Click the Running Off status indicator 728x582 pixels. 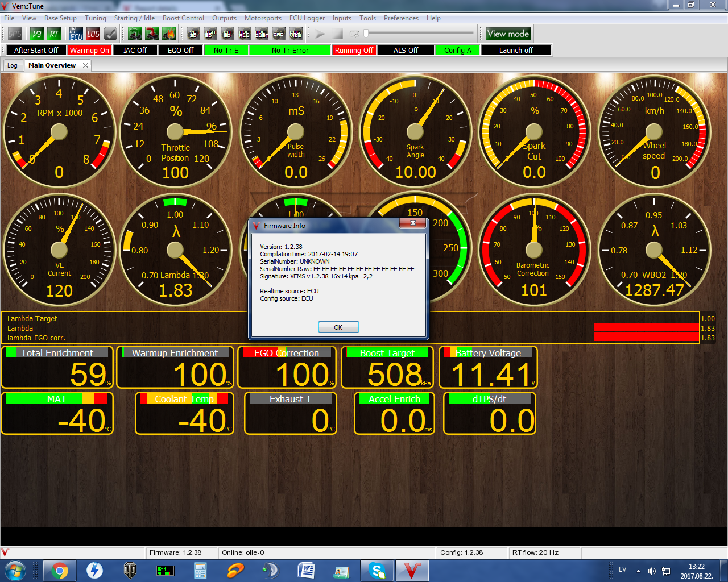coord(354,50)
